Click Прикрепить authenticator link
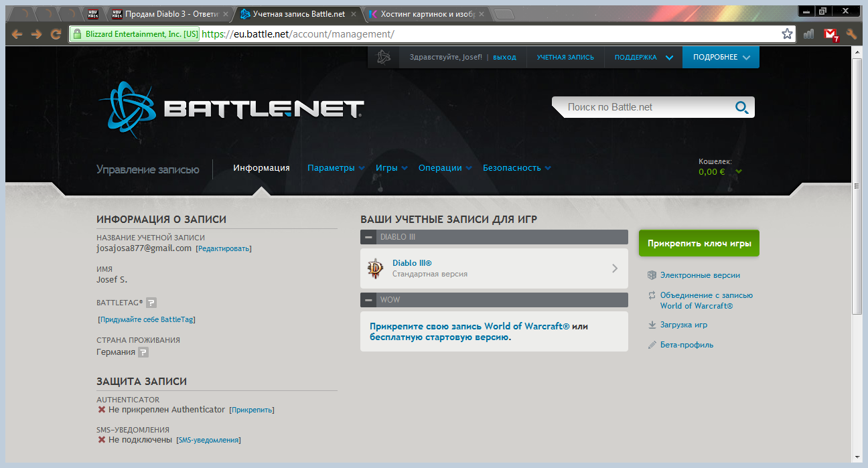 [x=252, y=410]
